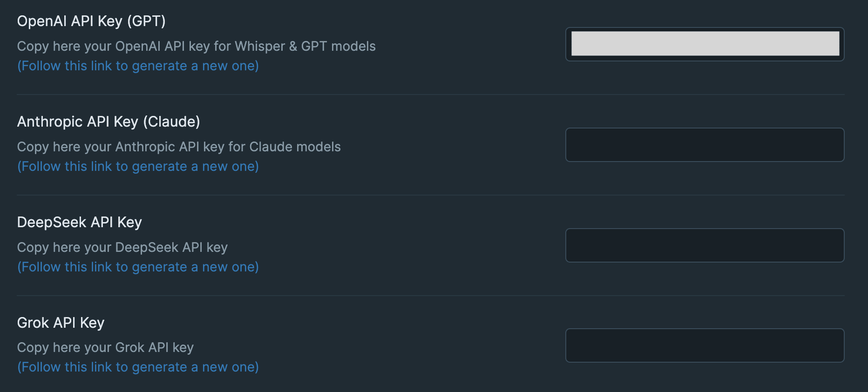Viewport: 868px width, 392px height.
Task: Focus the Anthropic API Key text box
Action: (705, 145)
